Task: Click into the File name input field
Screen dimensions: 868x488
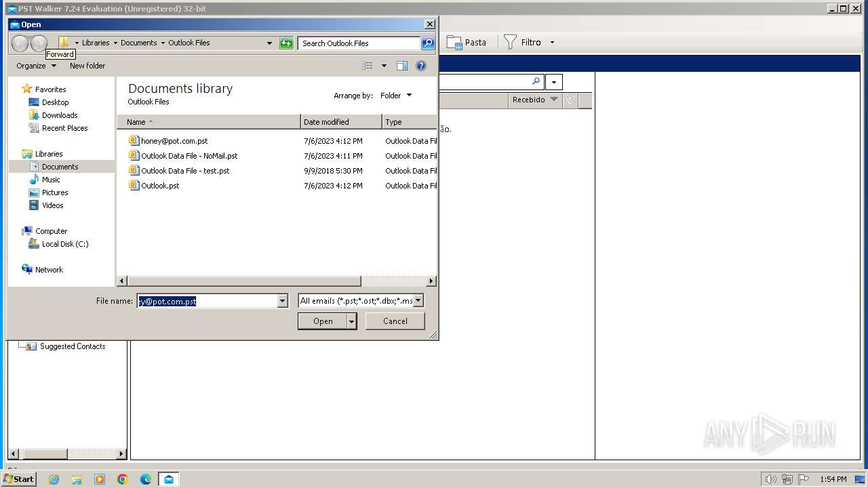Action: (208, 301)
